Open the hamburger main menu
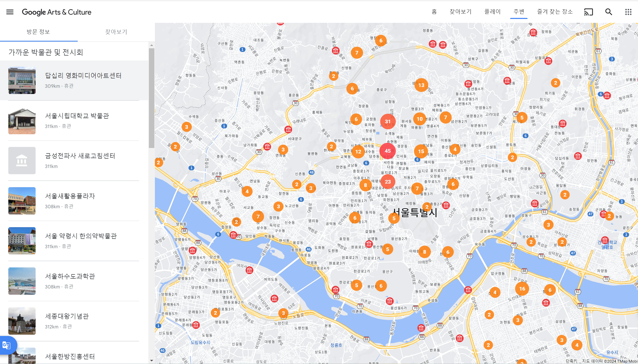Screen dimensions: 638x364 [x=10, y=12]
